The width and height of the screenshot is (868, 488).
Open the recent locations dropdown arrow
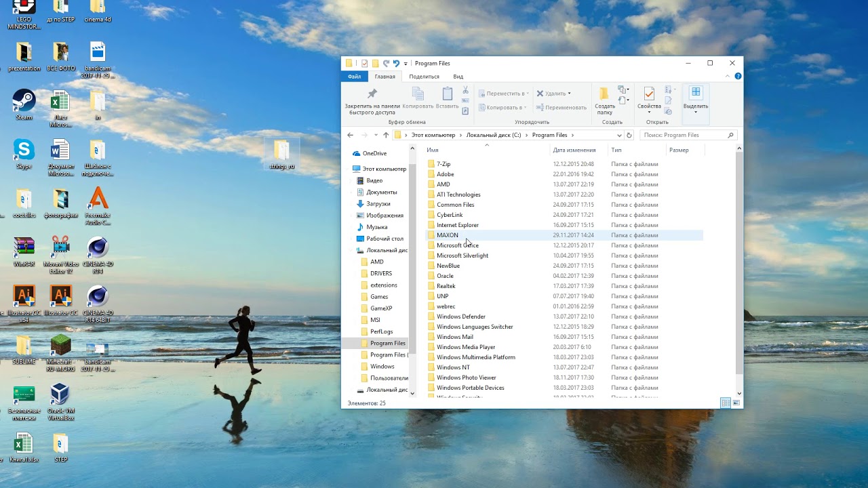click(376, 135)
